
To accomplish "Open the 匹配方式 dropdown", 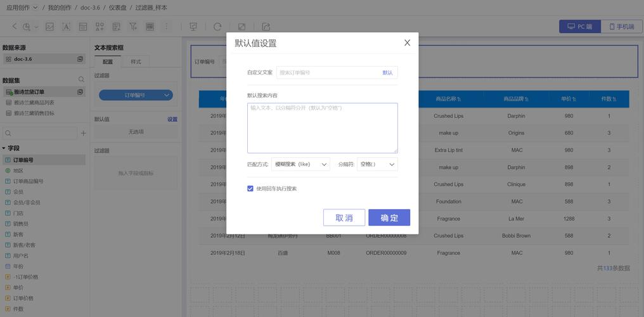I will [300, 164].
